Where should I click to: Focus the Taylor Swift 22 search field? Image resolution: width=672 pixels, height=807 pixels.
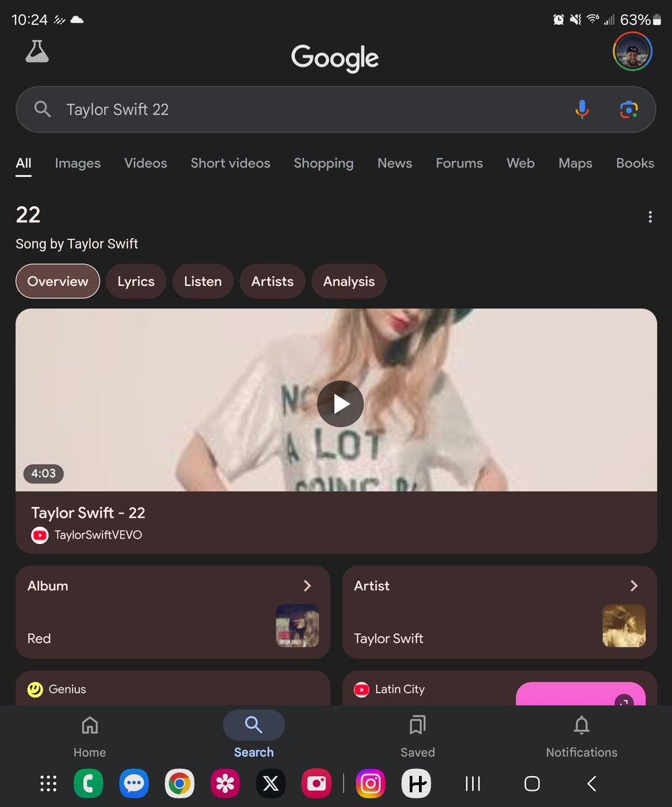pyautogui.click(x=336, y=109)
